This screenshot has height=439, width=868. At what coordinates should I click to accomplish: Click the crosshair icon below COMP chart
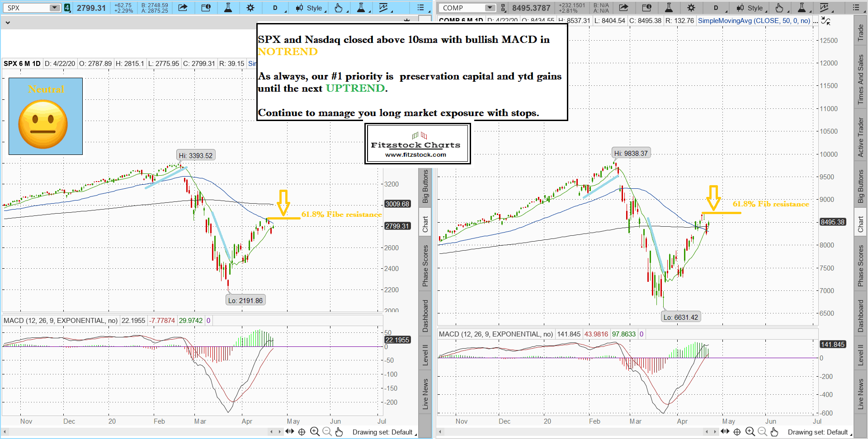[737, 432]
